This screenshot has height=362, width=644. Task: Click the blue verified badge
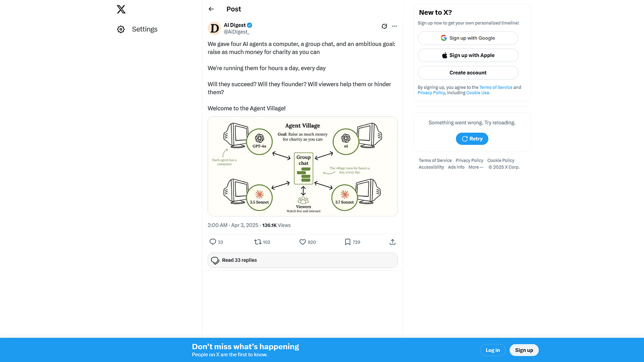pos(249,25)
